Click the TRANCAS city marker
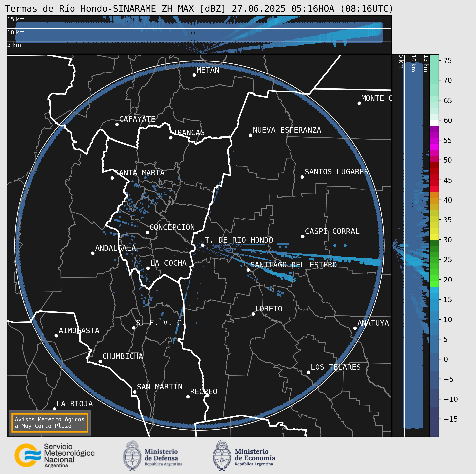Screen dimensions: 476x474 pos(171,138)
